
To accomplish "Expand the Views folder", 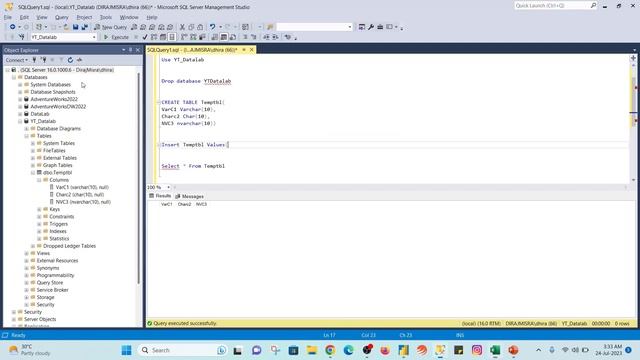I will tap(27, 253).
